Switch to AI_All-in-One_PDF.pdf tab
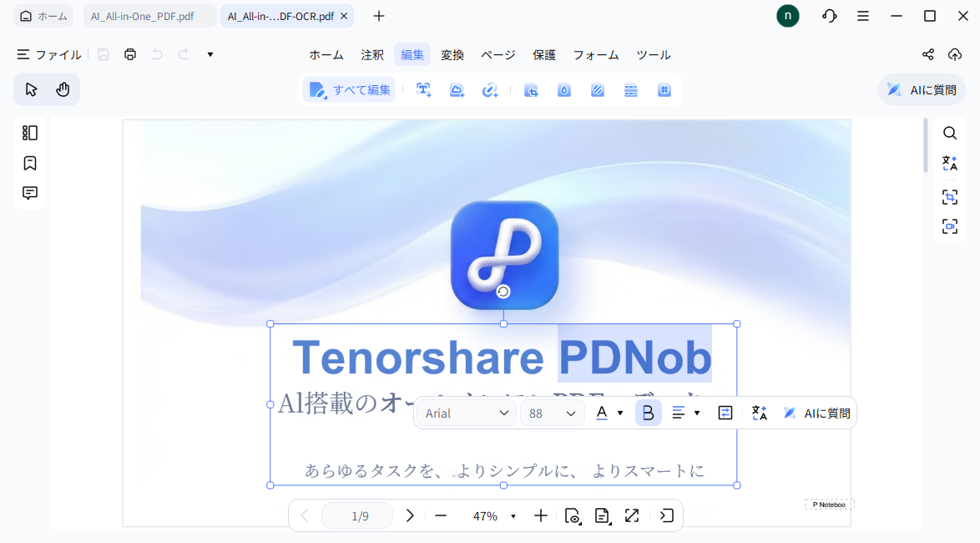Image resolution: width=980 pixels, height=543 pixels. click(149, 16)
